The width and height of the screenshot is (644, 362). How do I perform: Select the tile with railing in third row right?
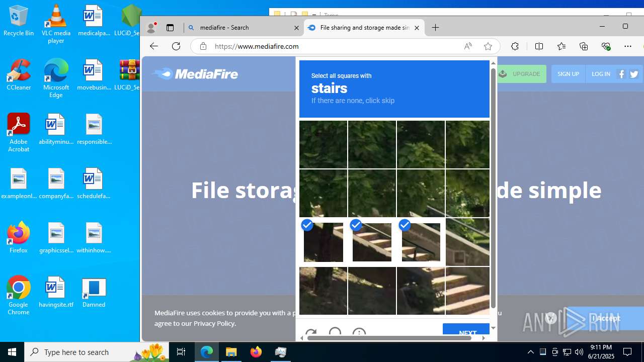pyautogui.click(x=467, y=242)
